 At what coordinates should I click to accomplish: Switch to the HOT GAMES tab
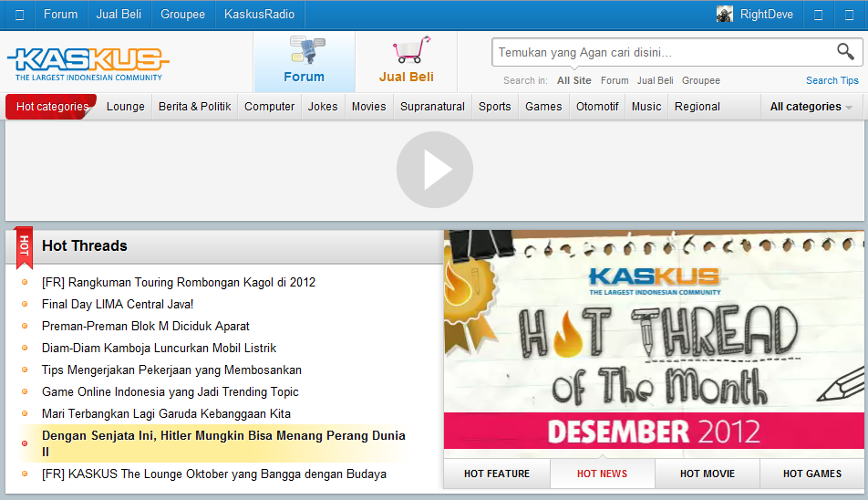click(812, 474)
